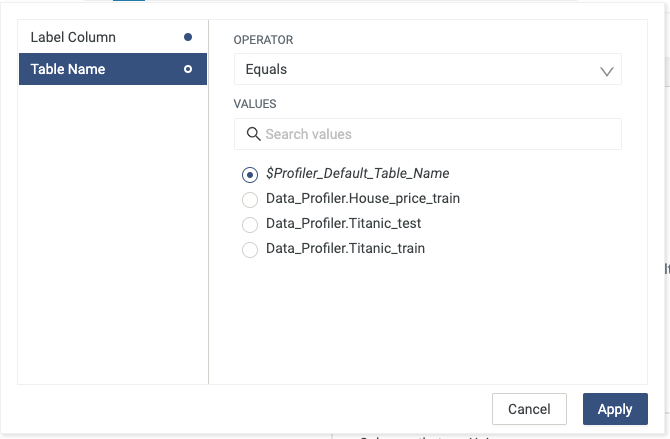Click the hollow dot beside Table Name
Viewport: 670px width, 439px height.
[188, 69]
